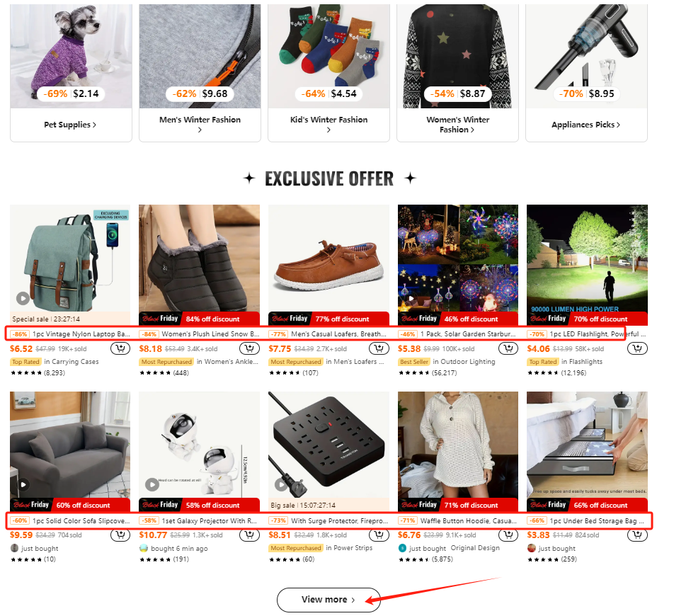Add the Women's Plush Lined Snow Boots to cart
The height and width of the screenshot is (616, 674).
[x=249, y=348]
